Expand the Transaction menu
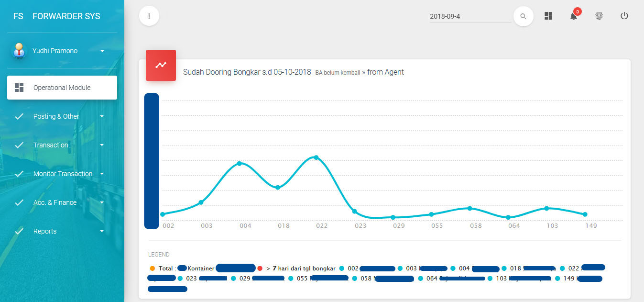 tap(51, 145)
